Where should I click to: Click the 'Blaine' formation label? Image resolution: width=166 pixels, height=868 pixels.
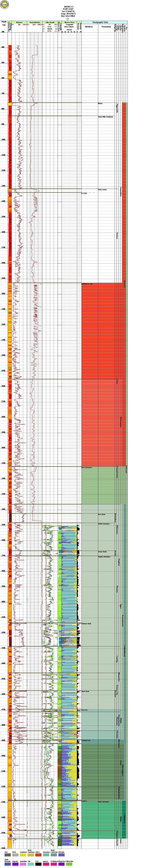point(100,104)
